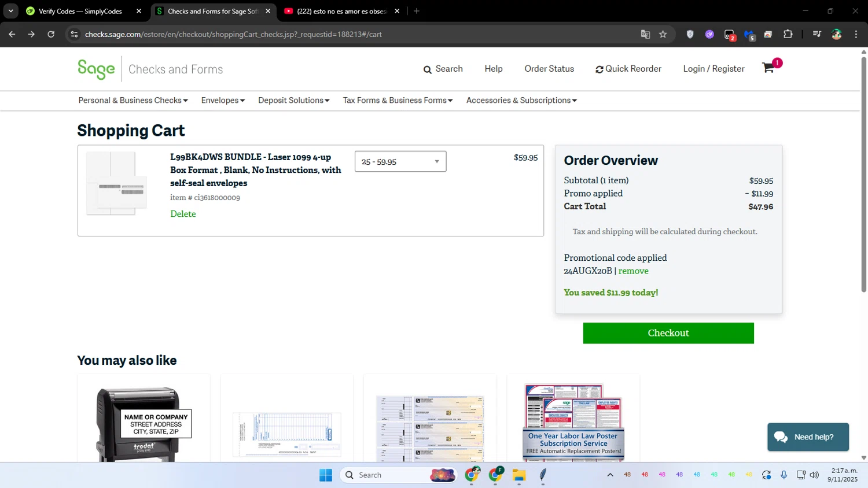Click the translate page icon in the address bar
The height and width of the screenshot is (488, 868).
pos(645,34)
